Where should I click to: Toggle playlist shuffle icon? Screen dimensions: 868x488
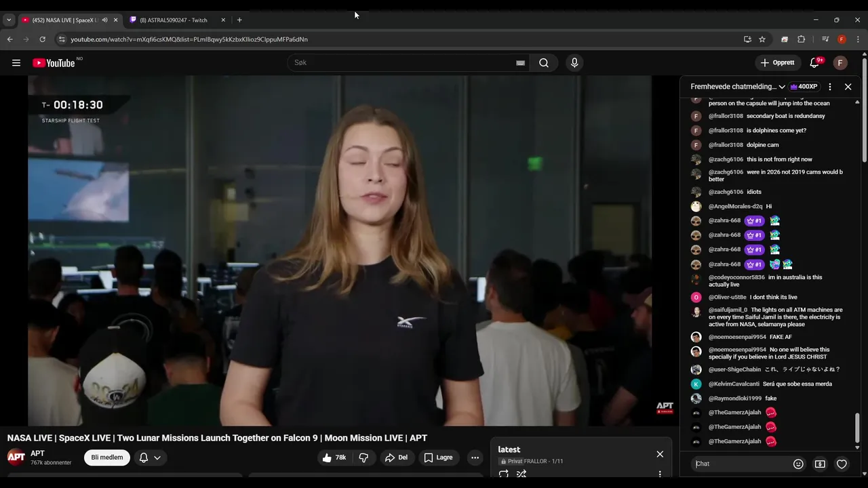tap(521, 474)
